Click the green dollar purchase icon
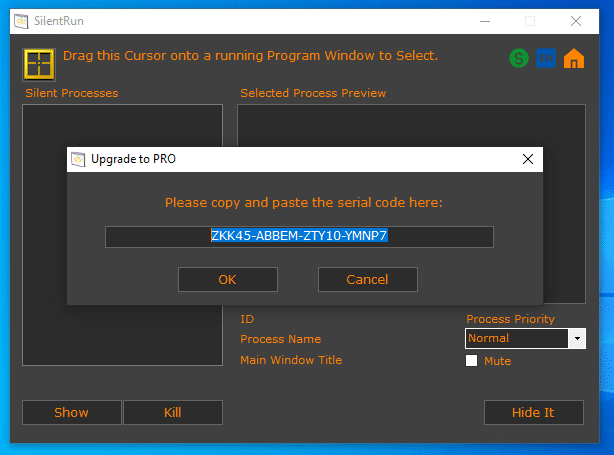The height and width of the screenshot is (455, 614). (519, 58)
